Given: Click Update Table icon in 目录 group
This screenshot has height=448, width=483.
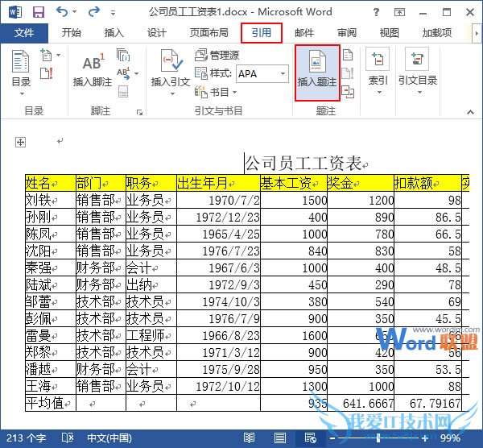Looking at the screenshot, I should pos(47,73).
